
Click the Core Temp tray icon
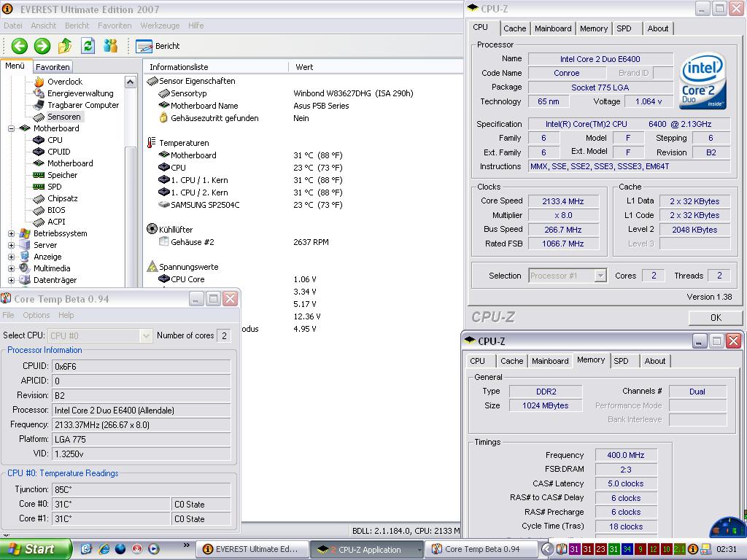561,550
